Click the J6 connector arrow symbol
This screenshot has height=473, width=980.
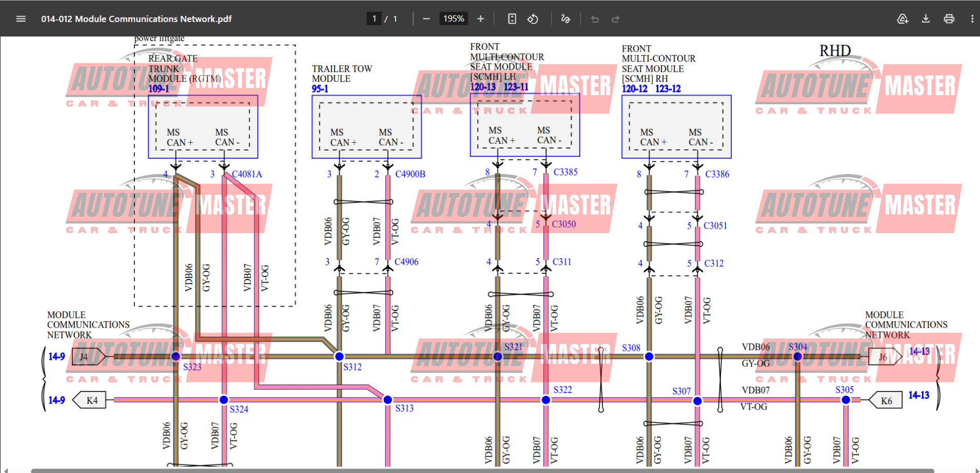pyautogui.click(x=885, y=357)
